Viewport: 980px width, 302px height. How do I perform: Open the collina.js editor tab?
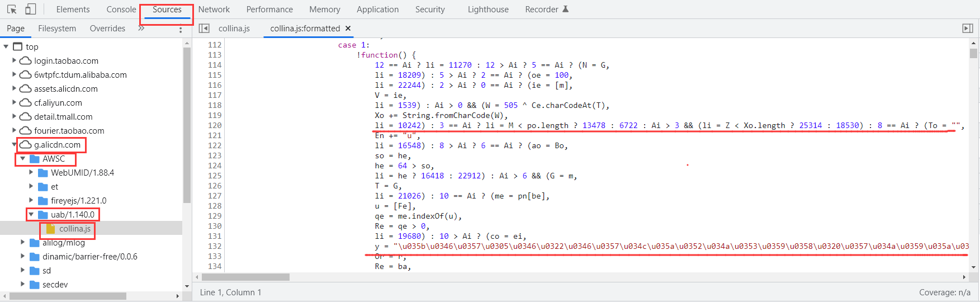(x=234, y=29)
